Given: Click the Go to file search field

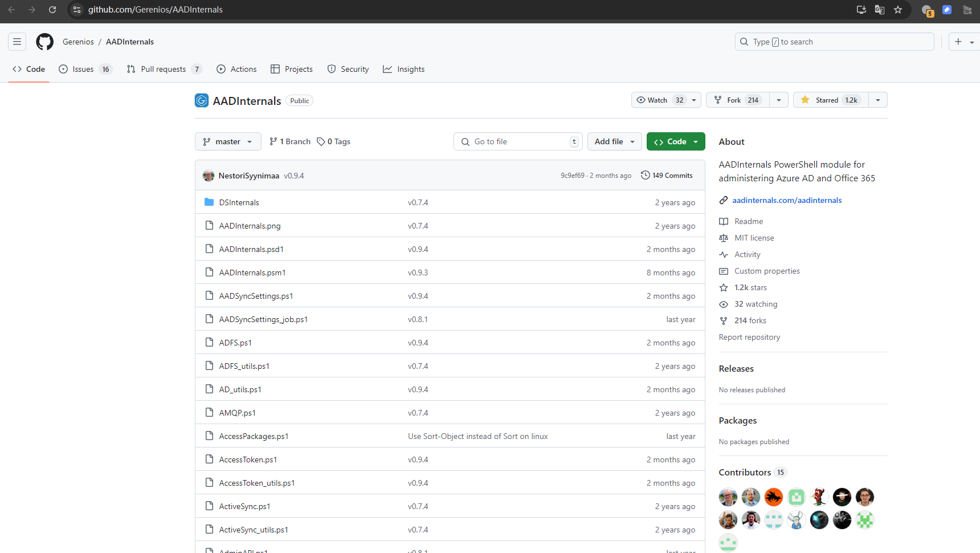Looking at the screenshot, I should [518, 141].
